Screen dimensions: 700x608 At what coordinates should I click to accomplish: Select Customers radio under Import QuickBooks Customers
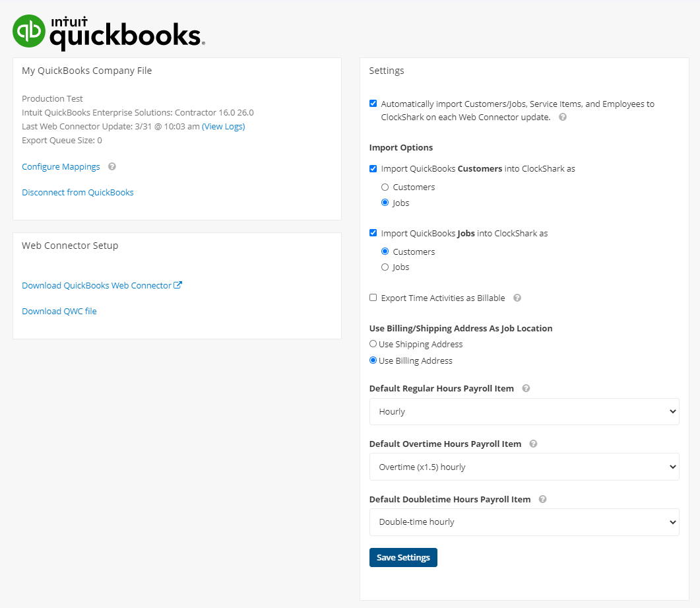(x=385, y=187)
